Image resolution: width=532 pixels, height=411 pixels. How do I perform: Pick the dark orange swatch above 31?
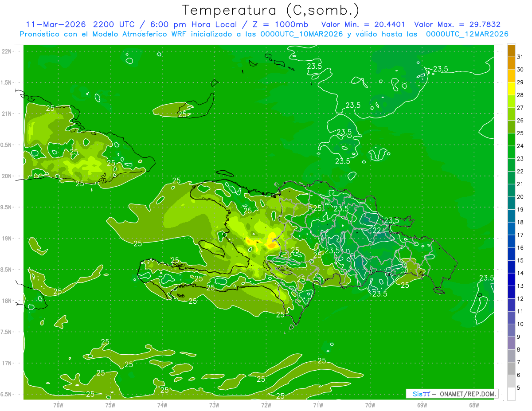(511, 51)
